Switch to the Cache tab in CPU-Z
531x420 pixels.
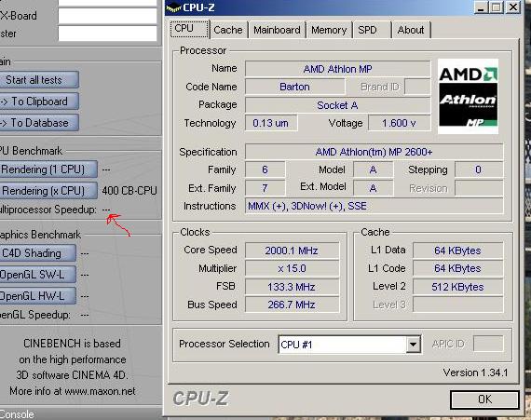228,30
